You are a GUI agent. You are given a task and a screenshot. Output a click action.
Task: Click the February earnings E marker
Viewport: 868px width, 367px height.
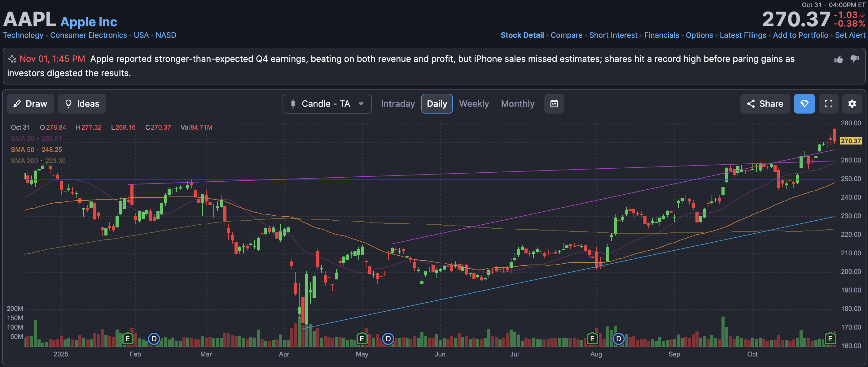tap(128, 339)
